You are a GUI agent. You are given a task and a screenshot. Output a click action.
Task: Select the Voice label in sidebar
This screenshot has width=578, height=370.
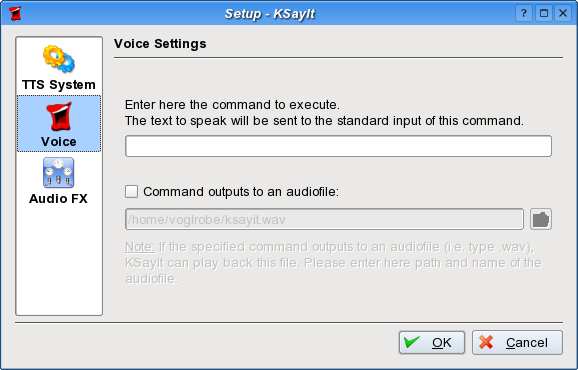coord(59,142)
